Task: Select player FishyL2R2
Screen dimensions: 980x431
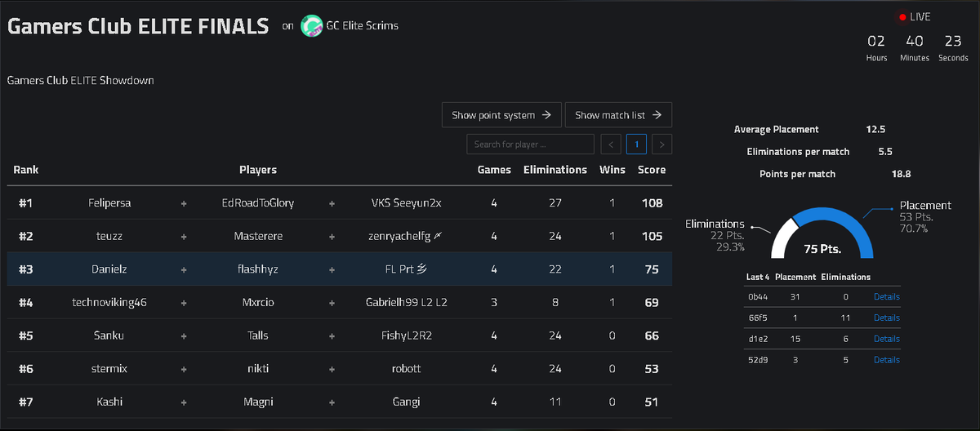Action: click(407, 335)
